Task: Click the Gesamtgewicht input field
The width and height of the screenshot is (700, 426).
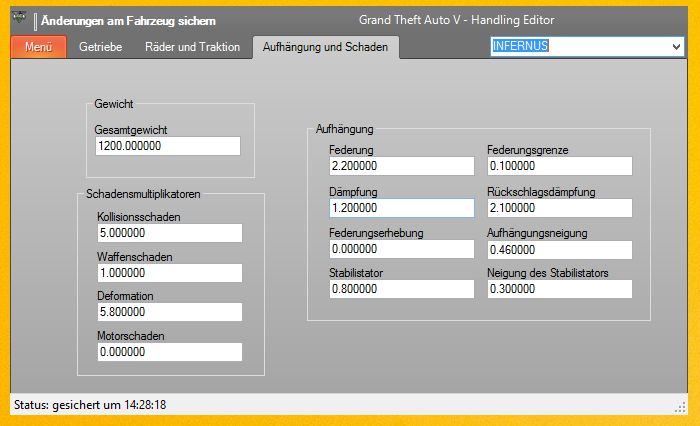Action: click(x=167, y=146)
